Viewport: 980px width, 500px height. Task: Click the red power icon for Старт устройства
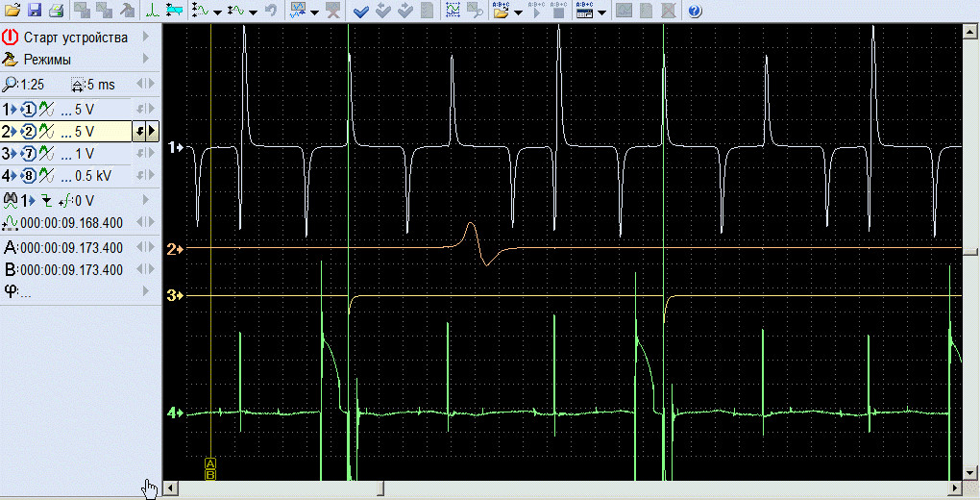10,37
